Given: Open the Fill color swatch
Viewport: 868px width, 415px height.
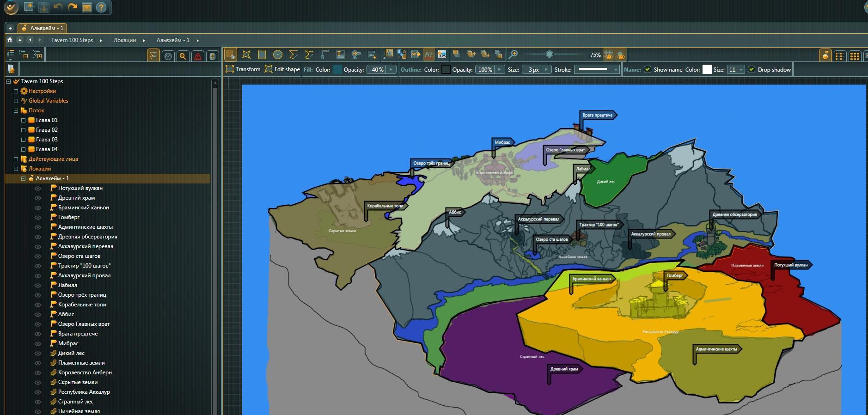Looking at the screenshot, I should click(337, 70).
